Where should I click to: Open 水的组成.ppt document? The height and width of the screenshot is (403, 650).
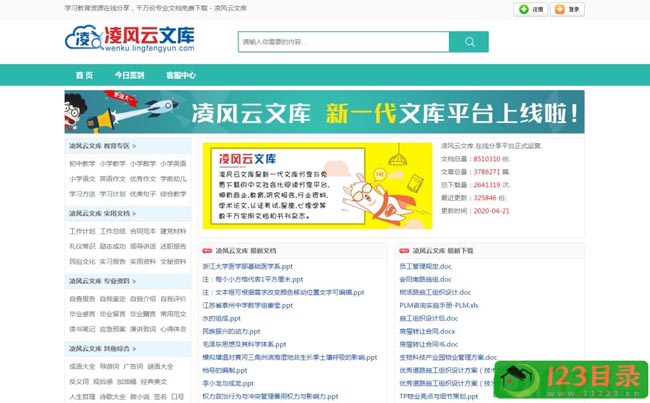tap(221, 318)
